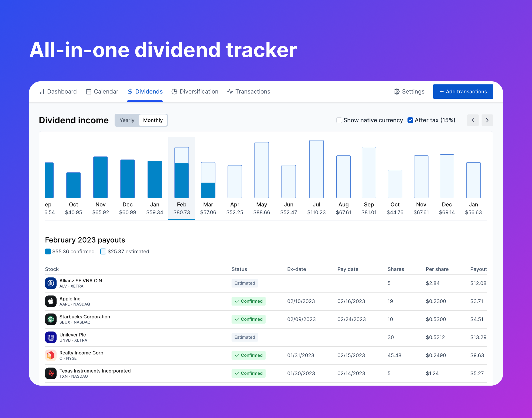The height and width of the screenshot is (418, 532).
Task: Select the Jul $110.23 bar
Action: [317, 169]
